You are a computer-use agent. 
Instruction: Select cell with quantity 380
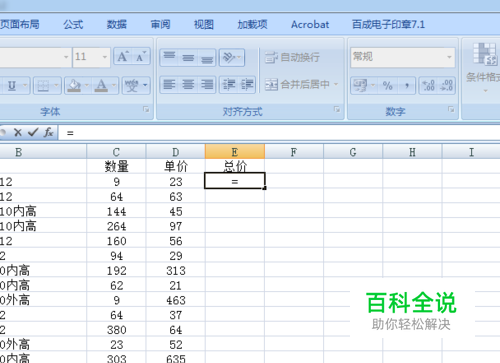(x=116, y=330)
